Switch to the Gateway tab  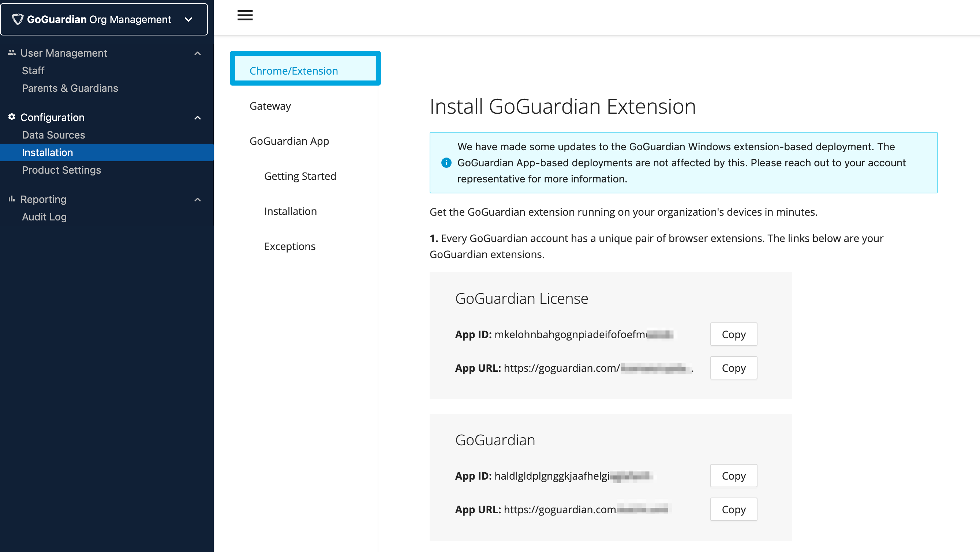point(270,106)
